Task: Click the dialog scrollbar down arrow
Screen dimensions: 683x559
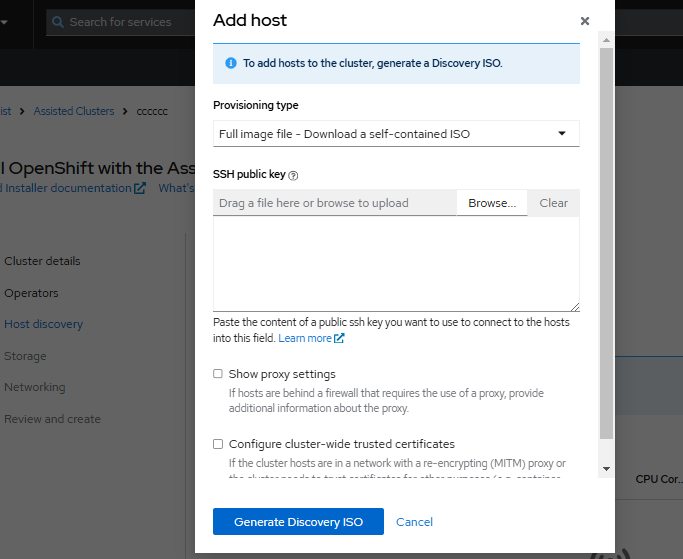Action: pos(606,467)
